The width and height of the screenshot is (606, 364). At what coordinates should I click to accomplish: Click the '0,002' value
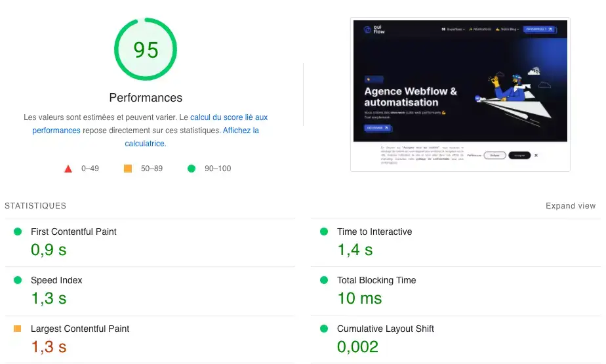(x=357, y=347)
